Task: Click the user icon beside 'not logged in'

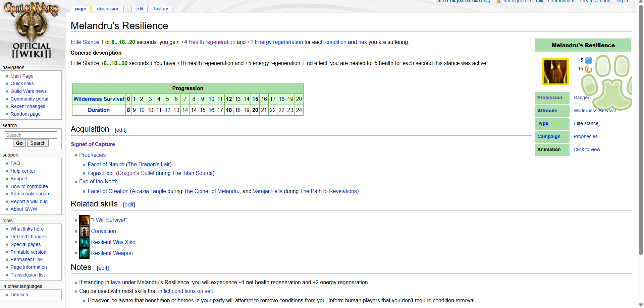Action: coord(498,1)
